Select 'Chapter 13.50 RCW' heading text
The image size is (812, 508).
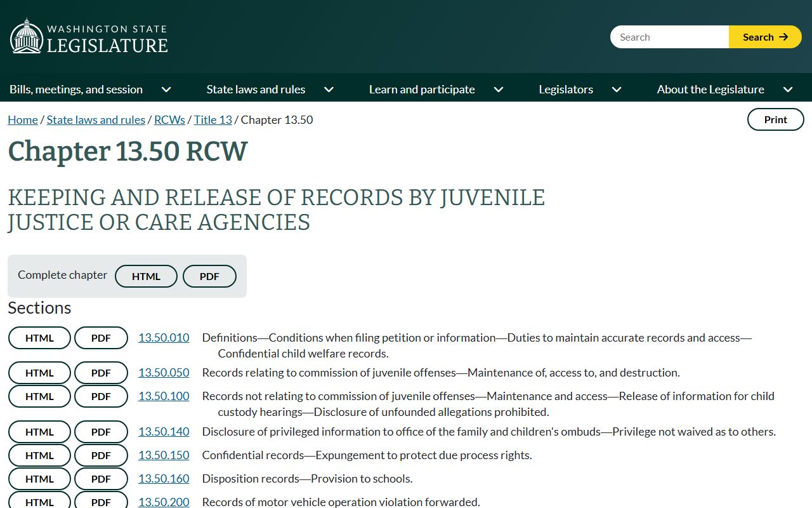tap(128, 152)
